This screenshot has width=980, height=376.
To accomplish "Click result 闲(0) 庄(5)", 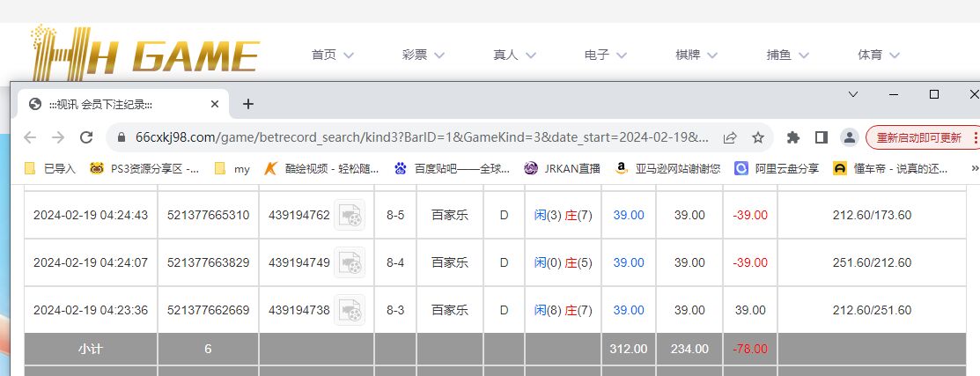I will (564, 262).
